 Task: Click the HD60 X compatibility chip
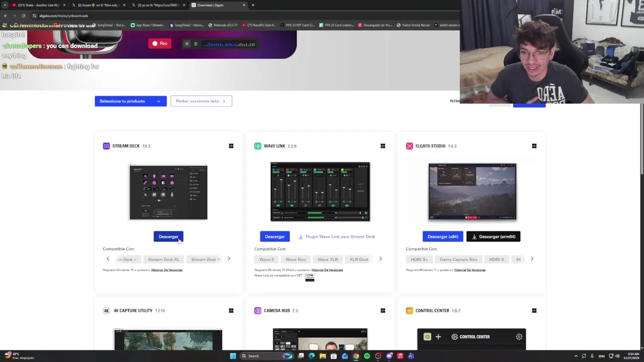click(497, 259)
